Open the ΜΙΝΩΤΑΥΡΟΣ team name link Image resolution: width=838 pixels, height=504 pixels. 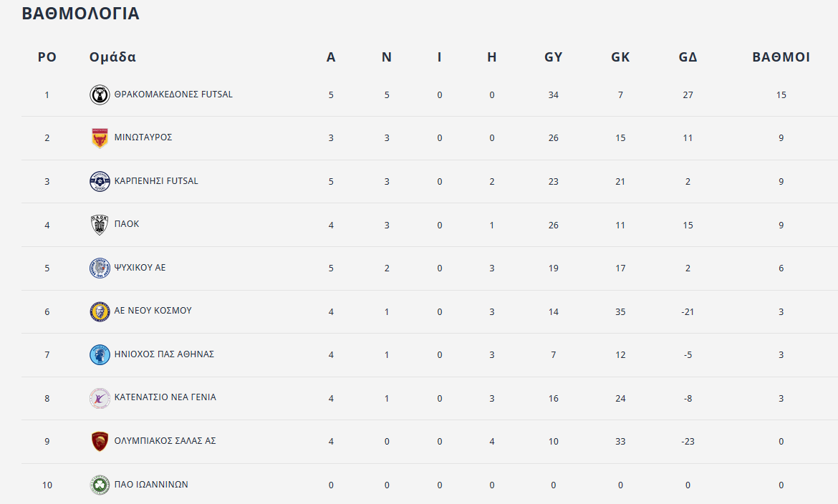point(143,137)
